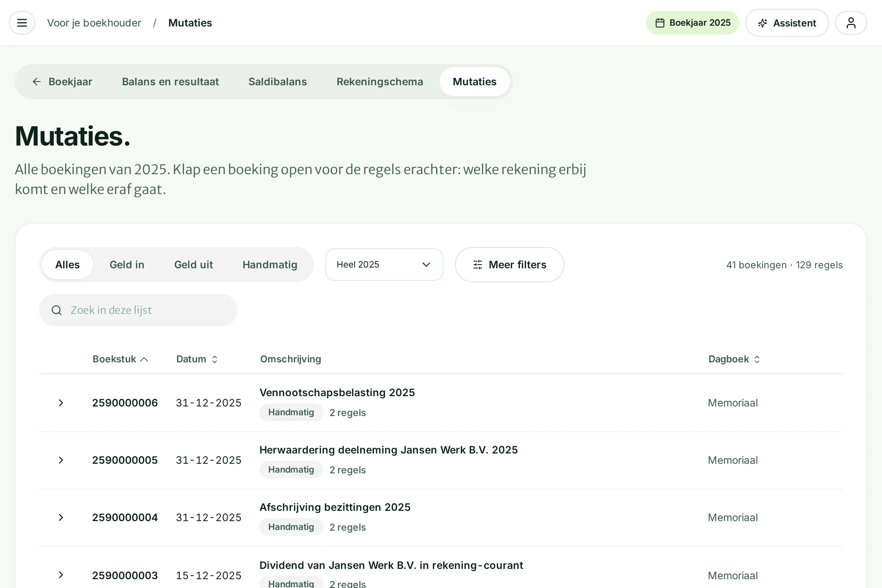Click Herwaardering deelneming Jansen Werk B.V. 2025

tap(388, 450)
